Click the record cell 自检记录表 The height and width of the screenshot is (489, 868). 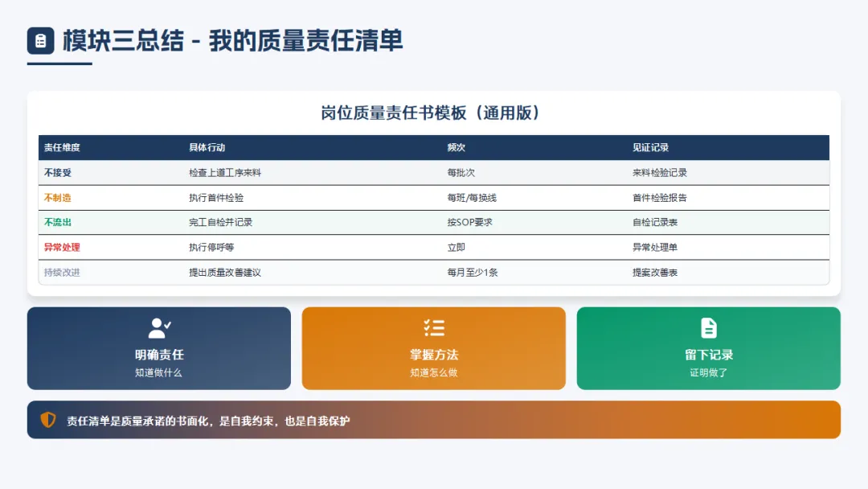click(655, 222)
